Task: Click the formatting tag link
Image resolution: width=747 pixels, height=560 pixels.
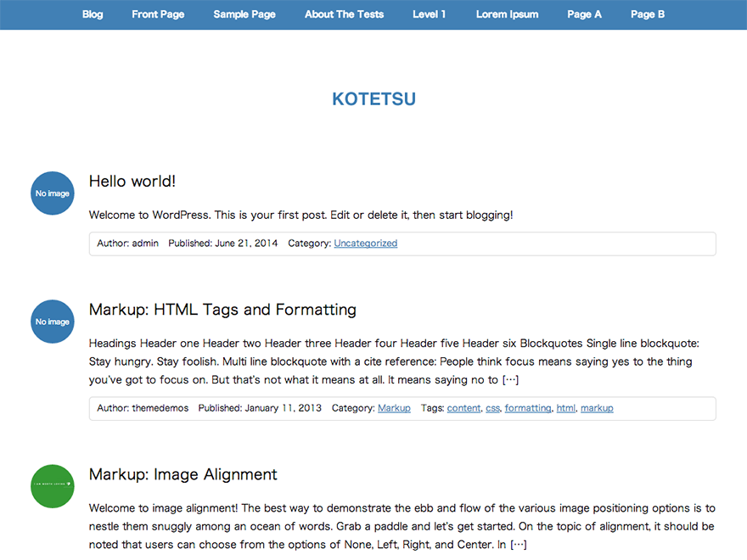Action: [528, 408]
